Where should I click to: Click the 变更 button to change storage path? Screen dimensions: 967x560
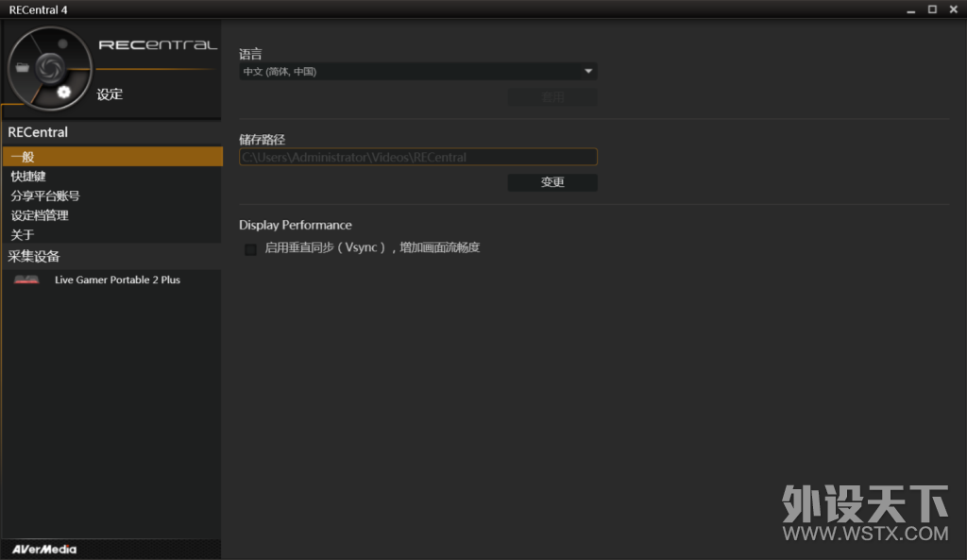[x=552, y=182]
